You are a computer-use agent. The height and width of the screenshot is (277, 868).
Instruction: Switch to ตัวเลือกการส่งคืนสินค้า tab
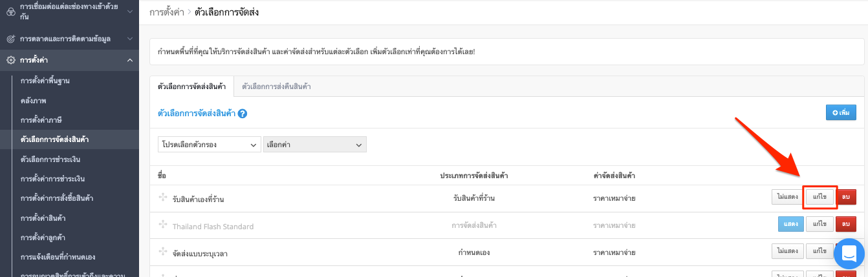[x=276, y=87]
